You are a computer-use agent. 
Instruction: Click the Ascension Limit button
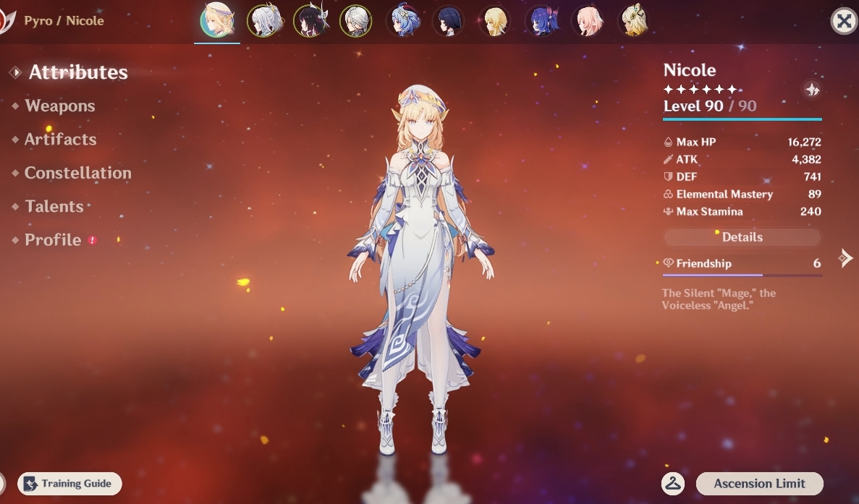759,484
